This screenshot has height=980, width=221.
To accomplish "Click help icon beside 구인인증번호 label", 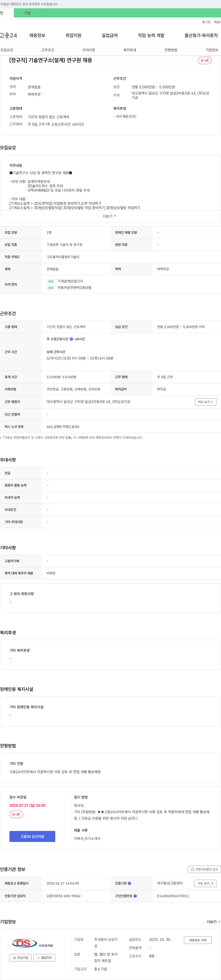I will pyautogui.click(x=135, y=896).
